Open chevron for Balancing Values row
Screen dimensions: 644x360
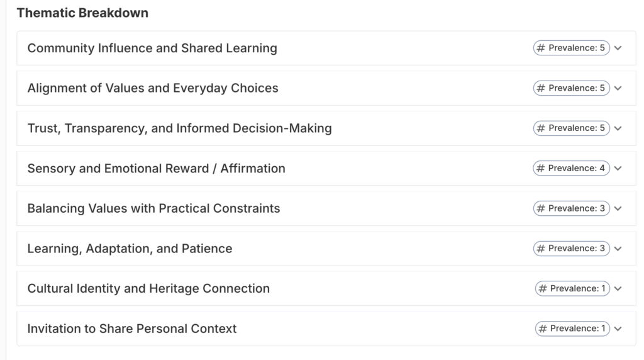click(618, 208)
